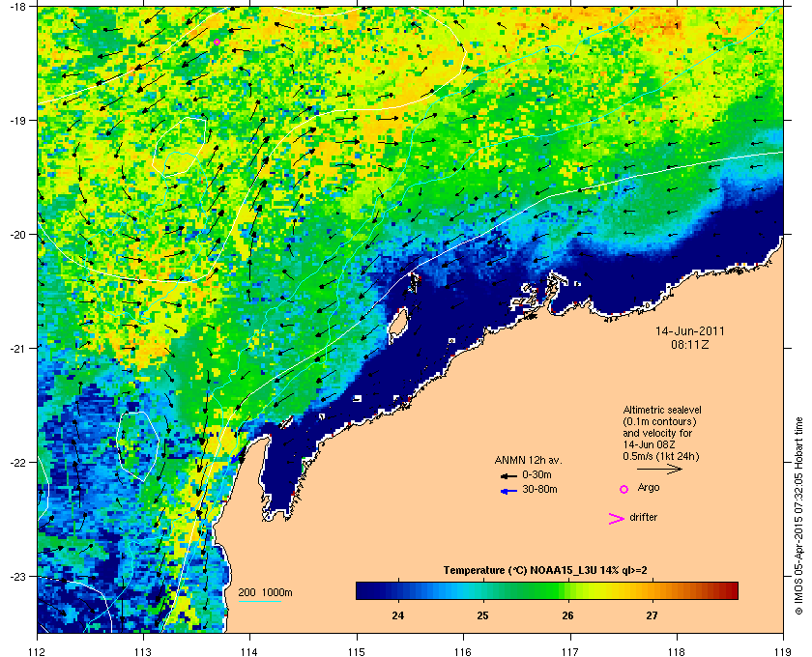
Task: Click the "(0.1m contours)" legend line
Action: coord(659,421)
